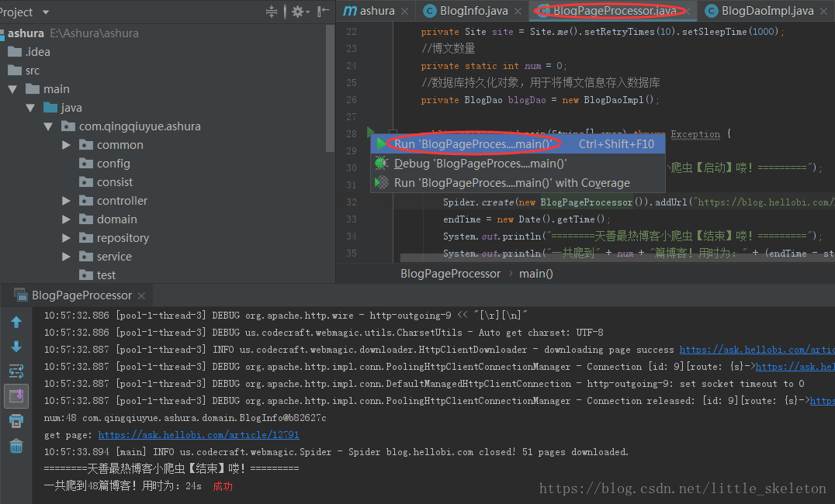Screen dimensions: 835x504
Task: Expand the repository package
Action: click(66, 238)
